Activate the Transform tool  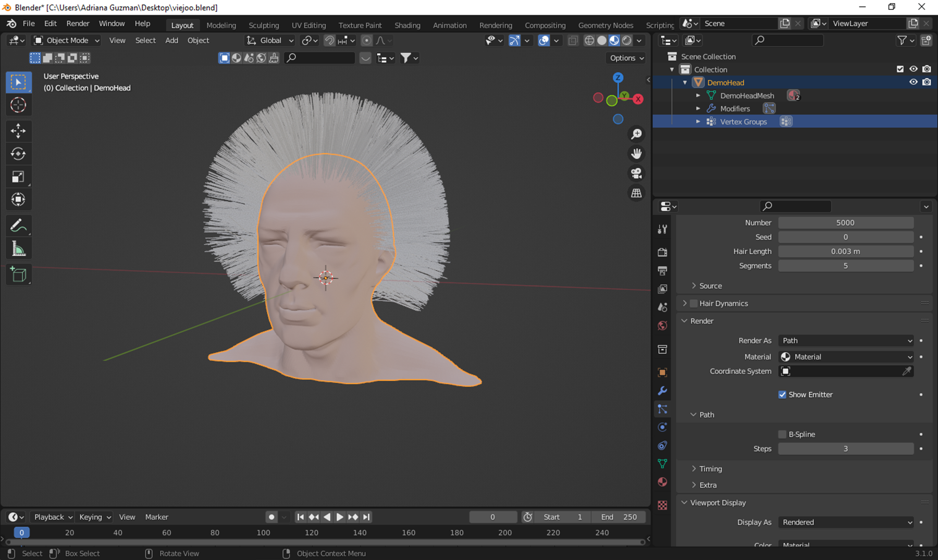click(18, 200)
